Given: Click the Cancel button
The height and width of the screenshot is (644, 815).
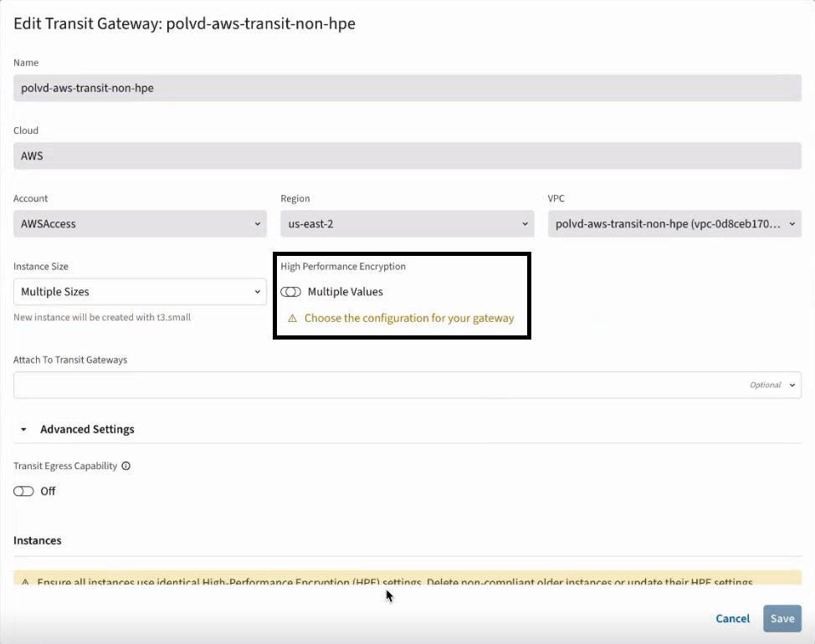Looking at the screenshot, I should (x=732, y=618).
